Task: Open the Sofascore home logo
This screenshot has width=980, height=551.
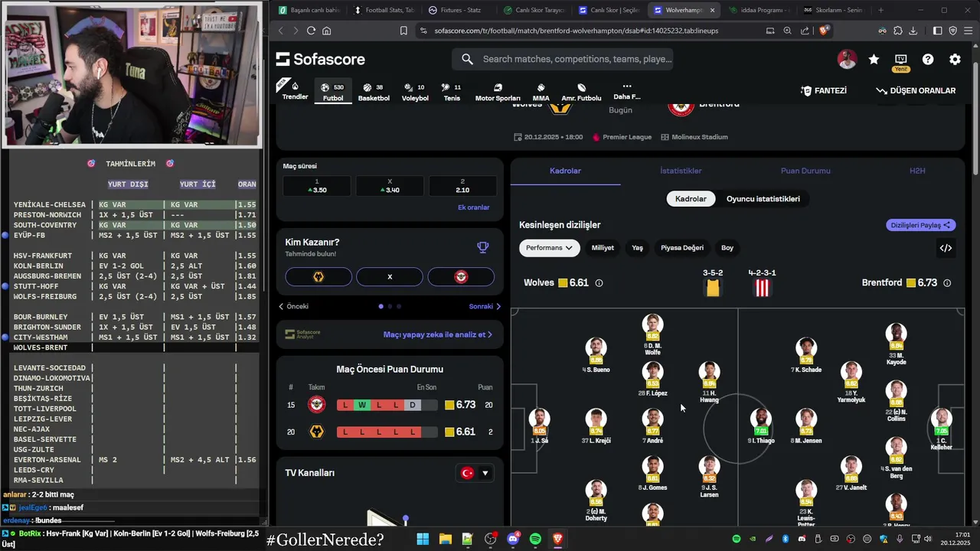Action: pyautogui.click(x=320, y=59)
